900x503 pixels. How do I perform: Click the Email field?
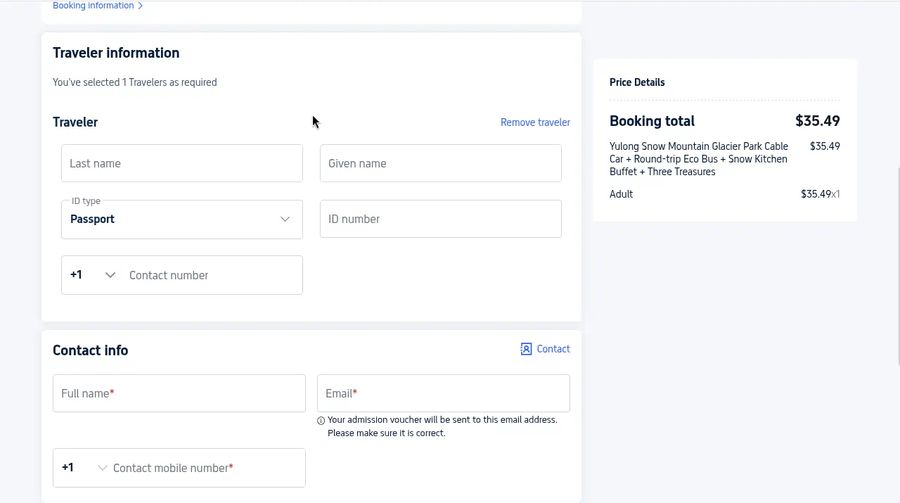pyautogui.click(x=444, y=393)
